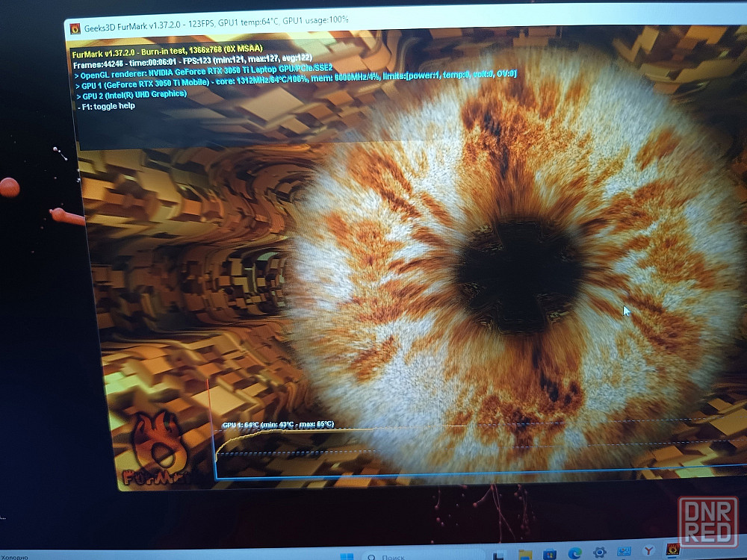Click the OpenGL renderer info line

point(203,72)
